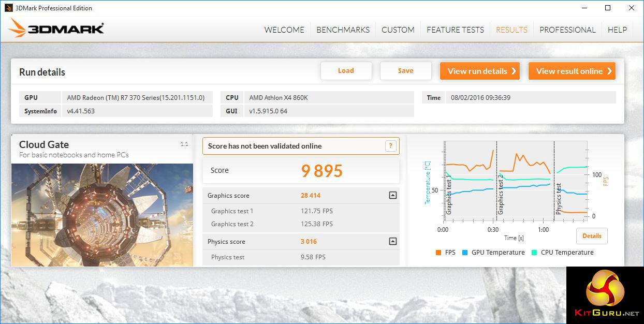Go to the CUSTOM tab
Image resolution: width=644 pixels, height=324 pixels.
(x=398, y=30)
